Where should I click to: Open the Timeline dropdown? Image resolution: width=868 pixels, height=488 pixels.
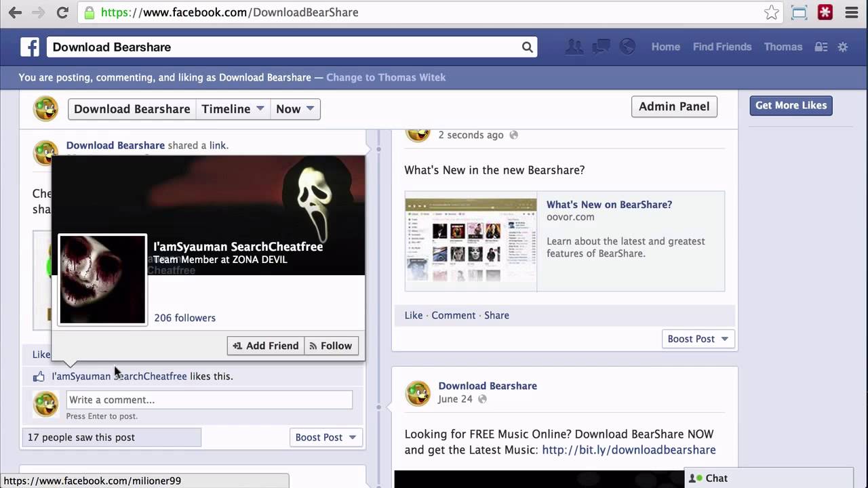[233, 109]
